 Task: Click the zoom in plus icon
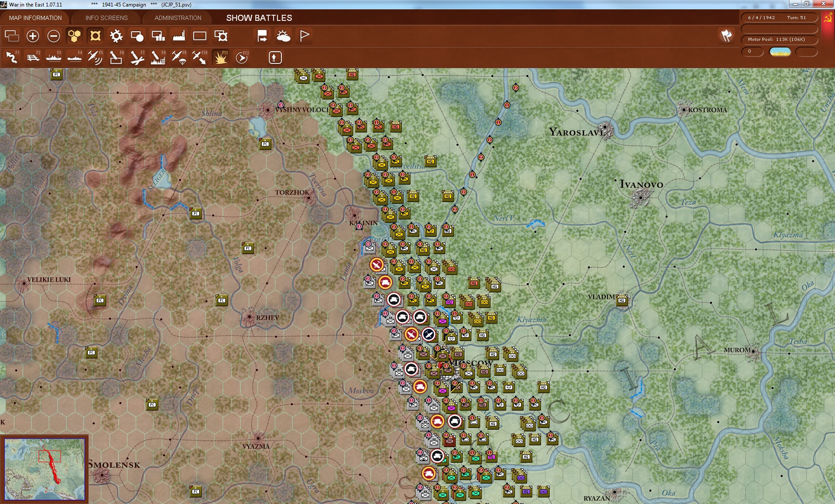33,36
